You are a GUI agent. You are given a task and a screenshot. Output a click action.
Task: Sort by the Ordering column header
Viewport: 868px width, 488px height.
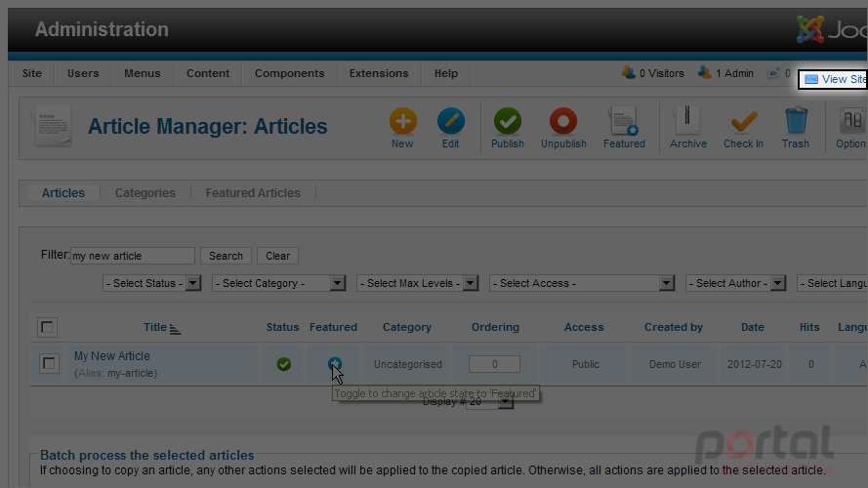pos(495,327)
